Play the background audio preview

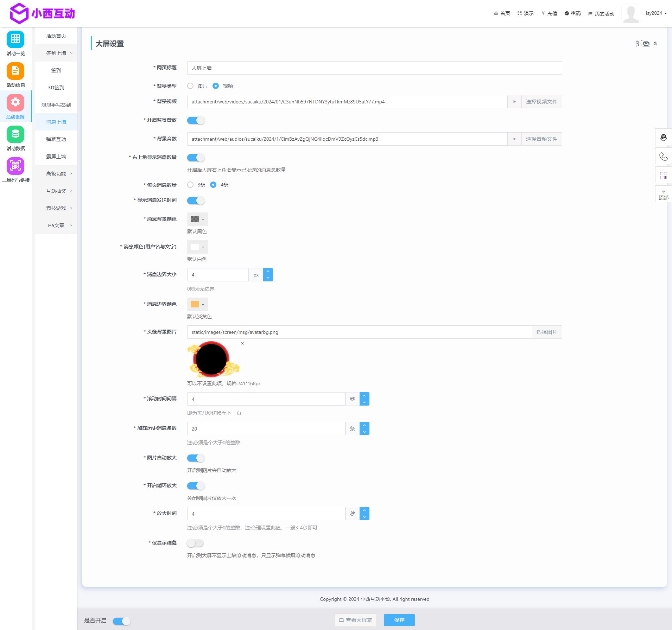pyautogui.click(x=514, y=139)
